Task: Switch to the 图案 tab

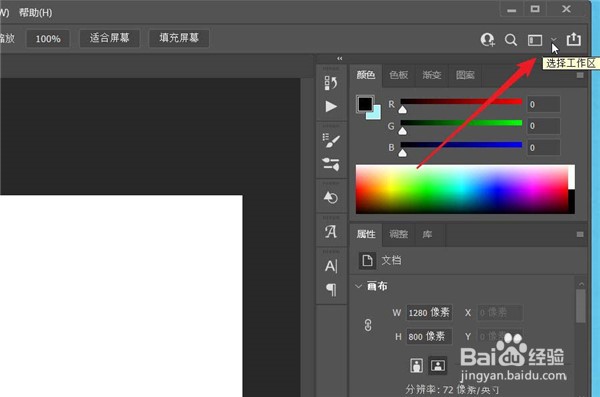Action: click(465, 75)
